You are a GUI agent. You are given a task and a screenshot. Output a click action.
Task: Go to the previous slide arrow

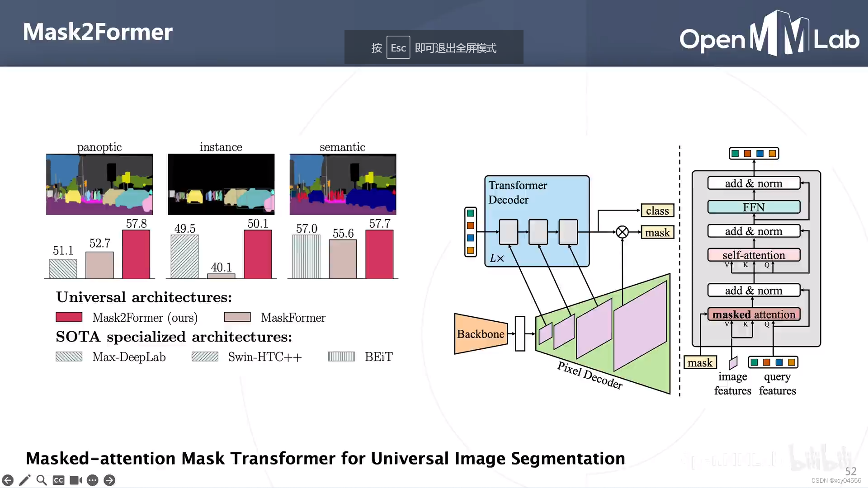(x=8, y=480)
